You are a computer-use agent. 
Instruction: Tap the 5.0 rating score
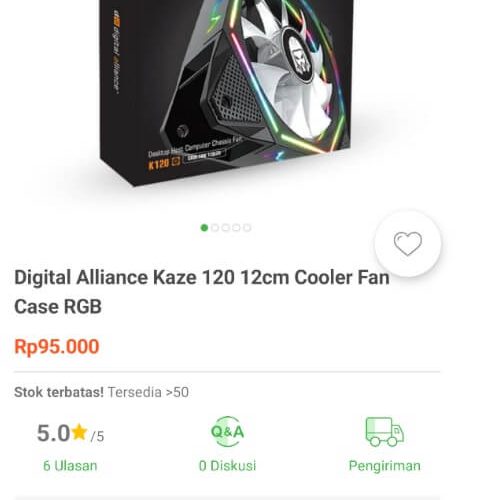pos(53,433)
